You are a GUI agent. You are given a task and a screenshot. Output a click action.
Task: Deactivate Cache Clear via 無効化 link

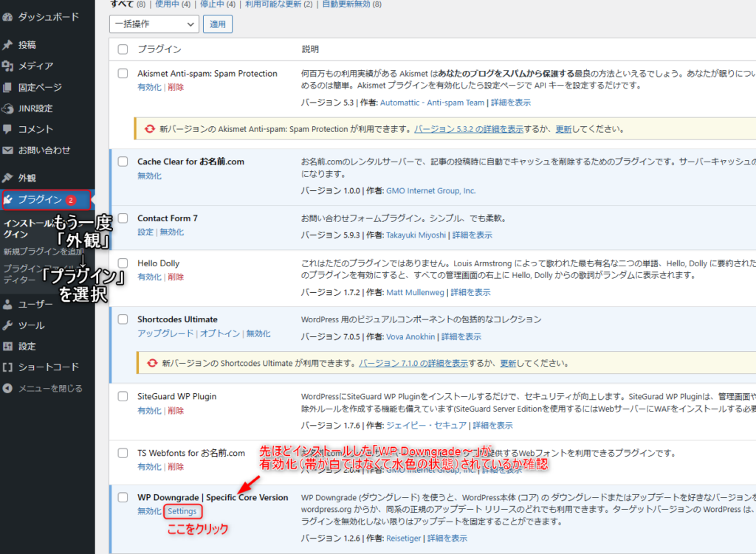(149, 176)
